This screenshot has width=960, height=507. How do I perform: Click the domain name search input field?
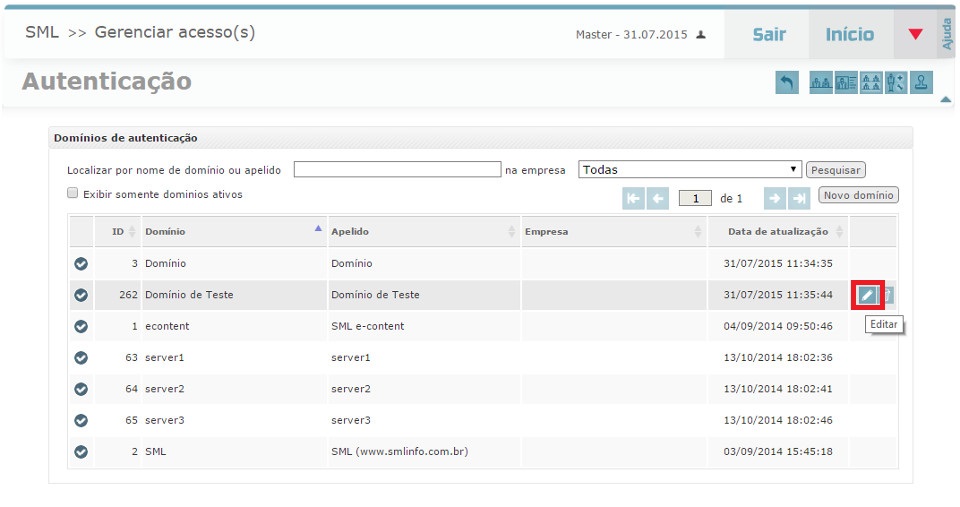click(x=397, y=170)
